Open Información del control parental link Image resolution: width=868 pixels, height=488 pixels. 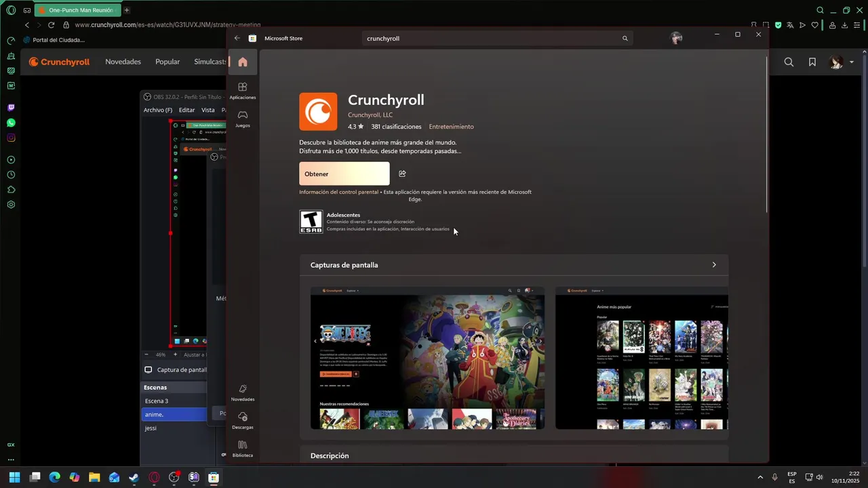tap(339, 192)
